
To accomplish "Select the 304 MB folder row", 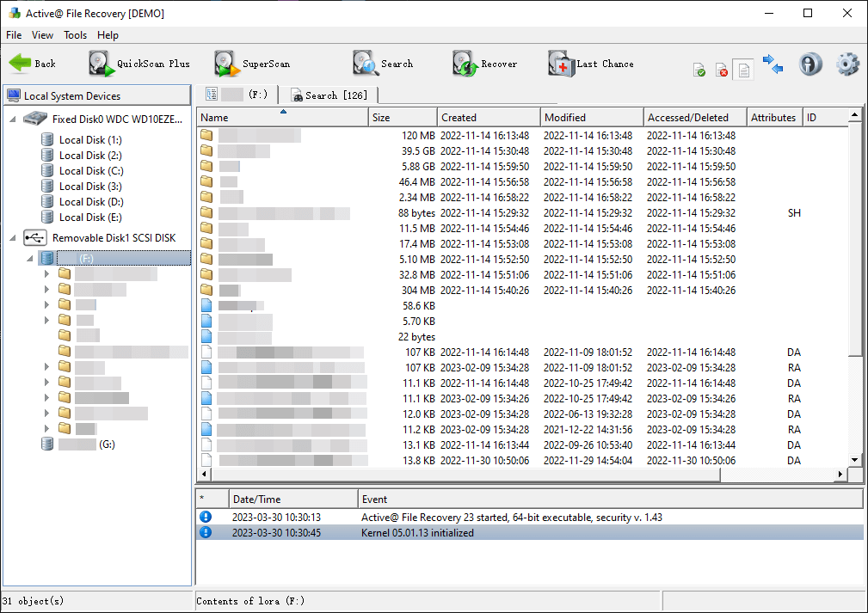I will [x=522, y=291].
